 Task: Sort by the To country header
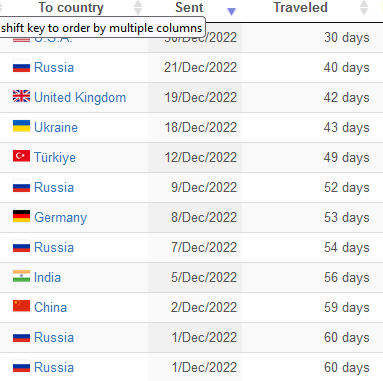[x=71, y=8]
